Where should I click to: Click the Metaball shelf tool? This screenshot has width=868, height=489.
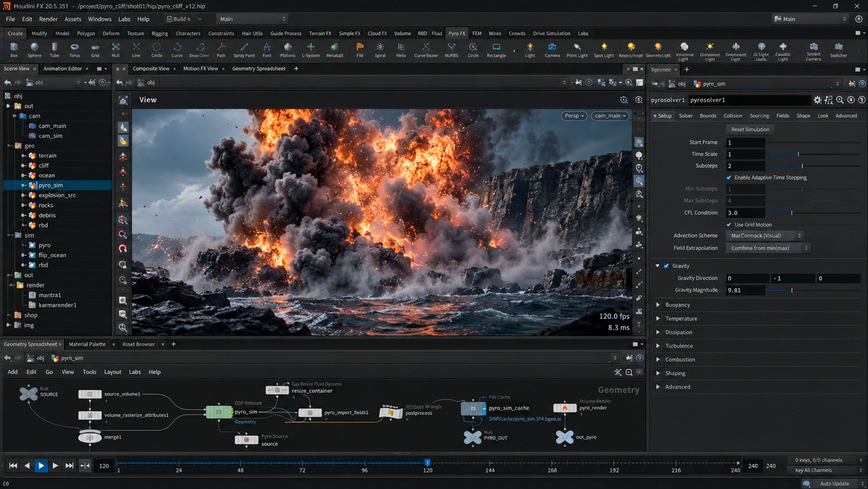coord(335,50)
